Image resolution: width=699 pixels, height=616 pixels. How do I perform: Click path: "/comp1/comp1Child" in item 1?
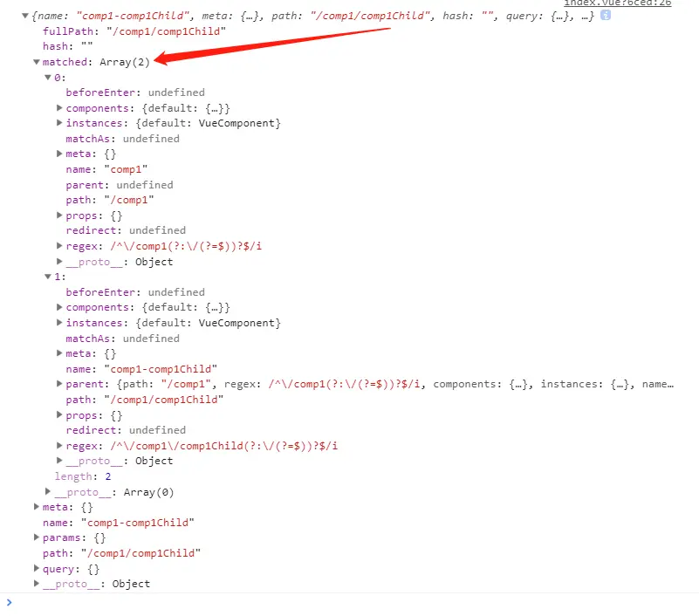tap(145, 400)
